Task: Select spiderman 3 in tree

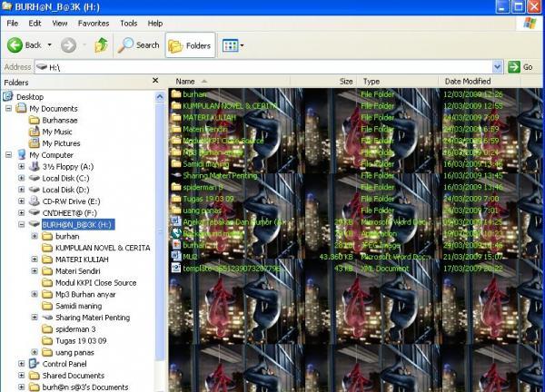Action: (x=75, y=329)
